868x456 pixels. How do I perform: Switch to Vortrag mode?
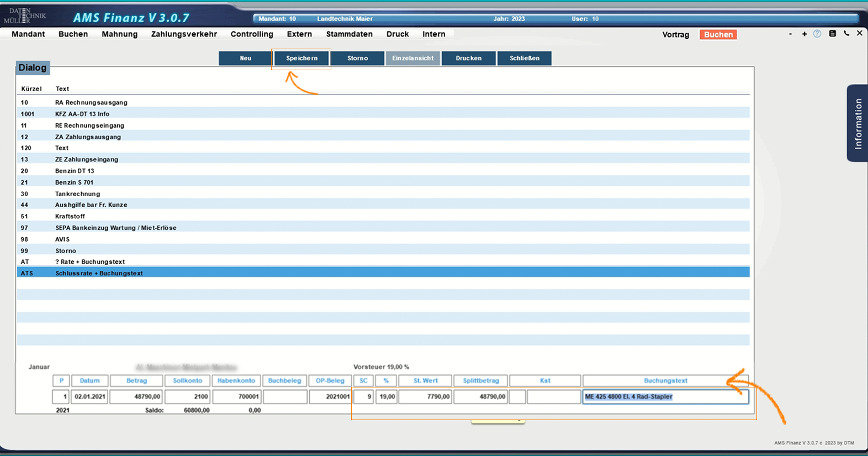(x=675, y=34)
